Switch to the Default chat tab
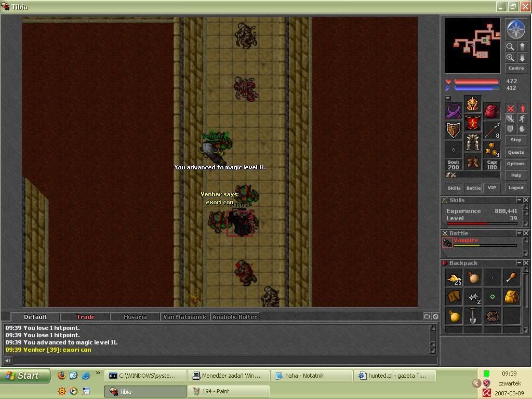 [x=35, y=317]
